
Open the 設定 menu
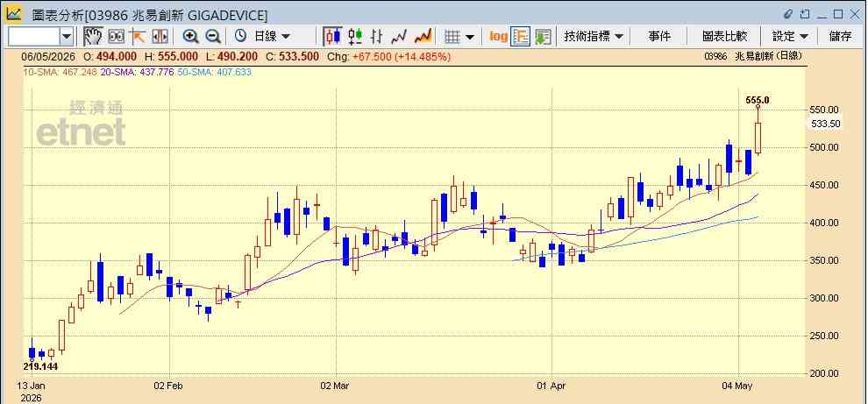[790, 37]
